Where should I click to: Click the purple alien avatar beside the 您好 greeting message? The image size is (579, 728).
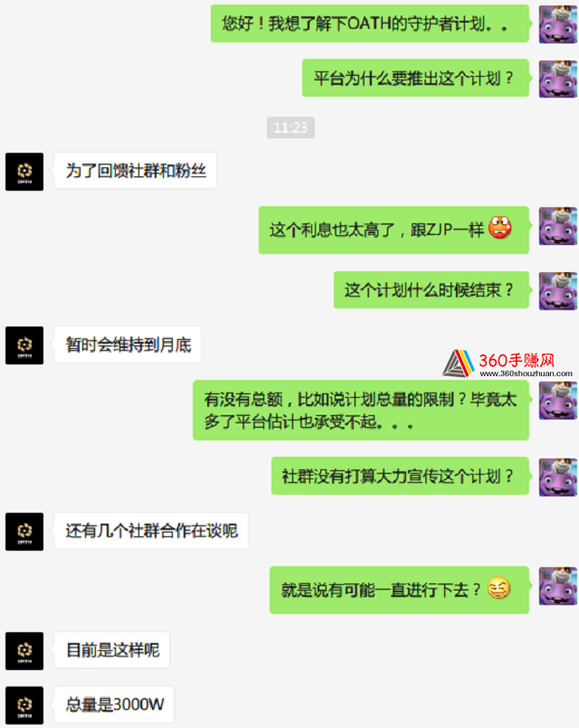tap(557, 24)
